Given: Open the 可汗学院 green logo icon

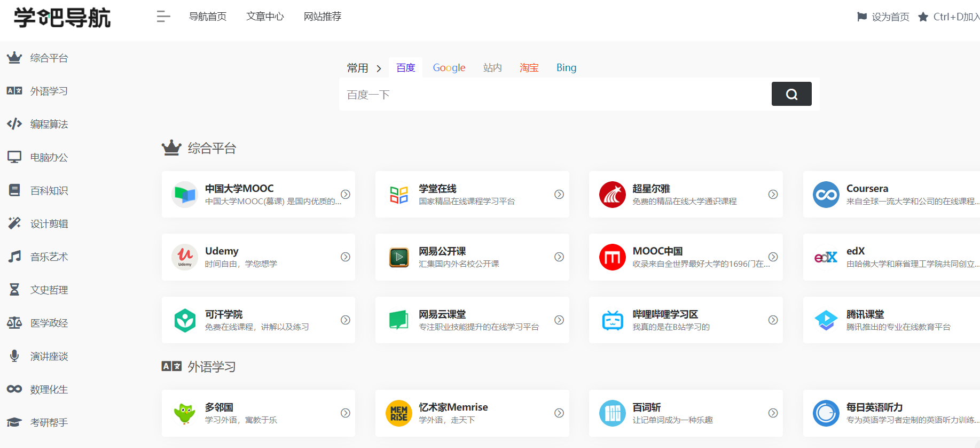Looking at the screenshot, I should (185, 320).
